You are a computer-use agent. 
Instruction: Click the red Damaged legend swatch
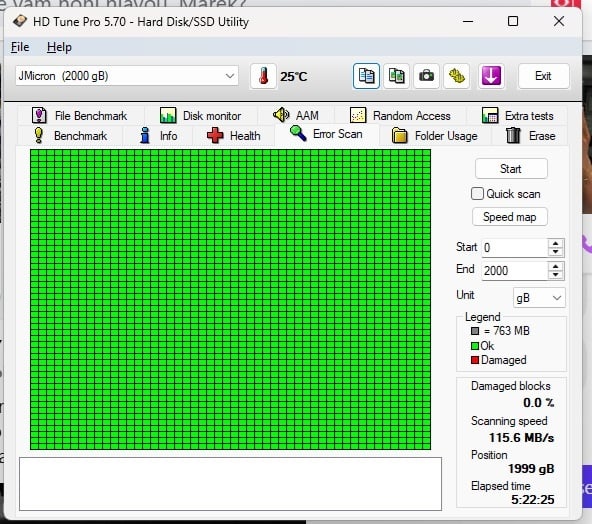point(475,360)
